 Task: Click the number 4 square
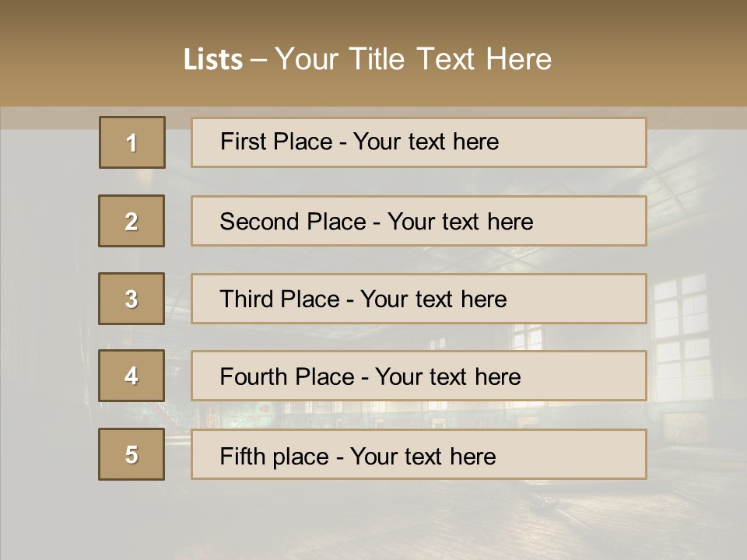[x=132, y=376]
